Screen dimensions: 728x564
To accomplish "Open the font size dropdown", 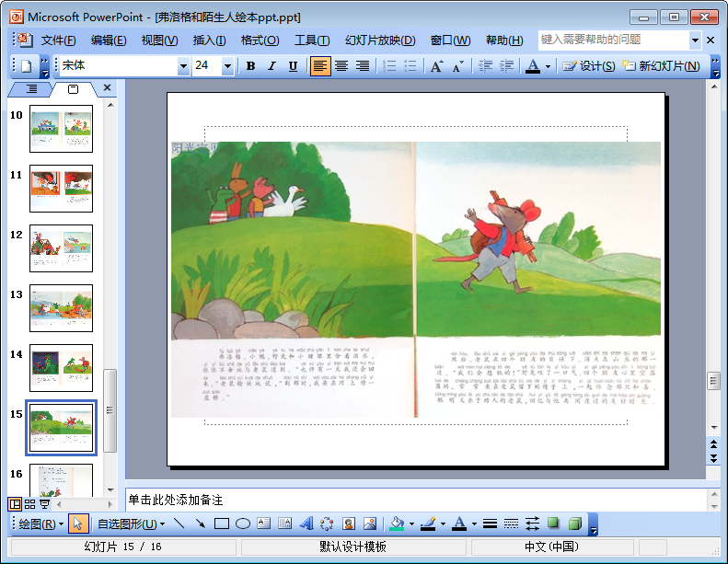I will (x=227, y=66).
